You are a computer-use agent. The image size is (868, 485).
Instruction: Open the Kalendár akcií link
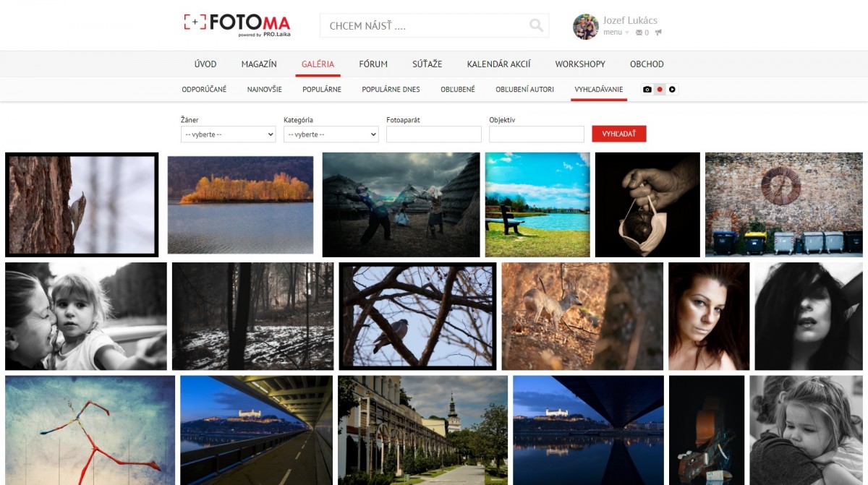click(498, 64)
